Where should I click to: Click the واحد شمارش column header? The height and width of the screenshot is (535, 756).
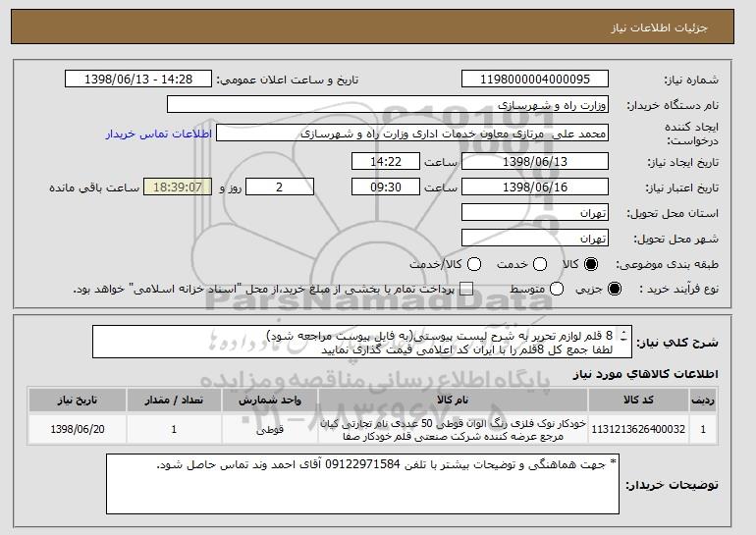click(x=270, y=401)
